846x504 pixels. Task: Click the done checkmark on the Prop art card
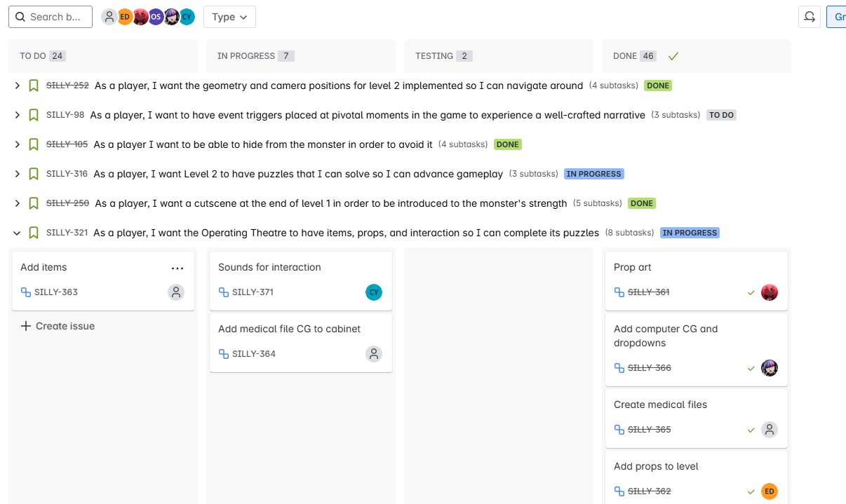[x=751, y=292]
